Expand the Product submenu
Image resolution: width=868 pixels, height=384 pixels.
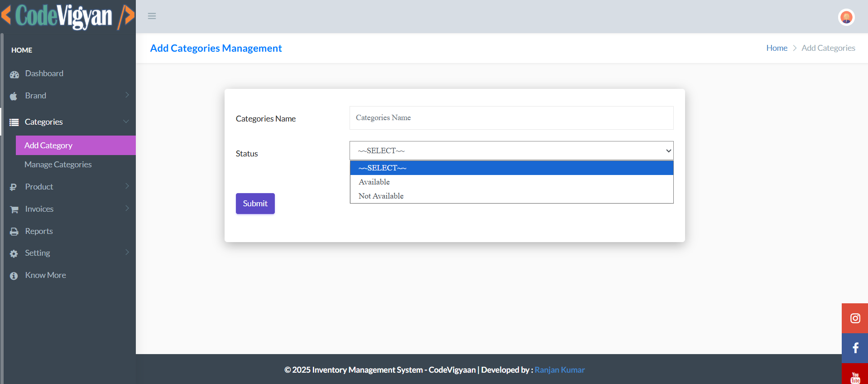tap(127, 186)
